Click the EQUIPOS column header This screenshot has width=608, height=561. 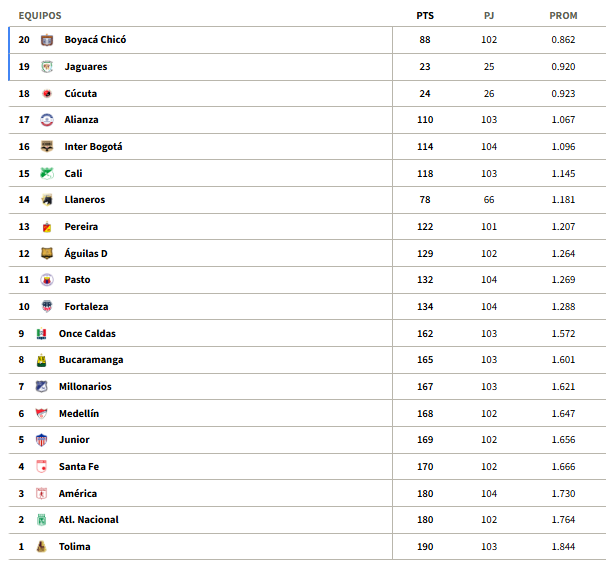click(x=40, y=16)
